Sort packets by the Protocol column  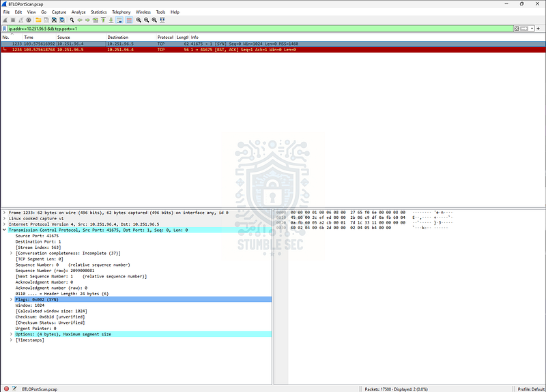(165, 37)
